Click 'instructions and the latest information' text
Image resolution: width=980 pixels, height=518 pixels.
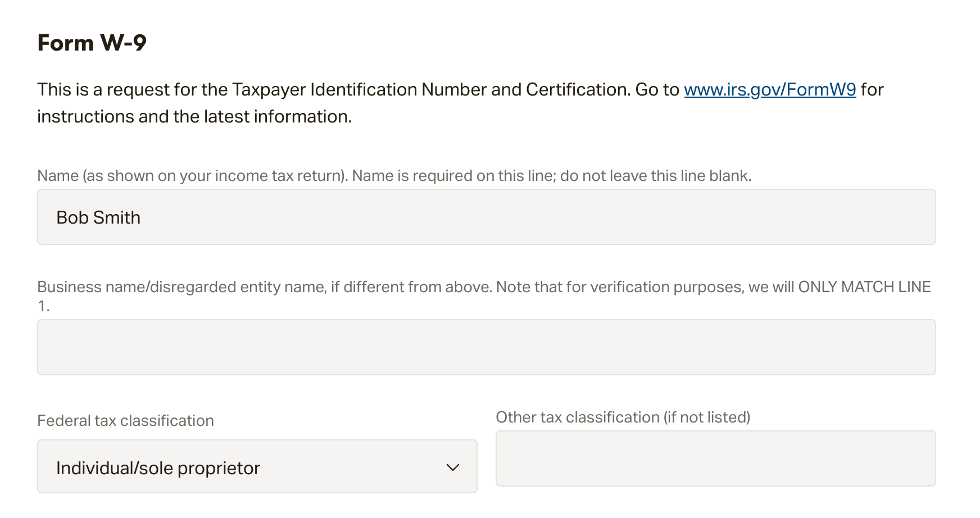[194, 117]
